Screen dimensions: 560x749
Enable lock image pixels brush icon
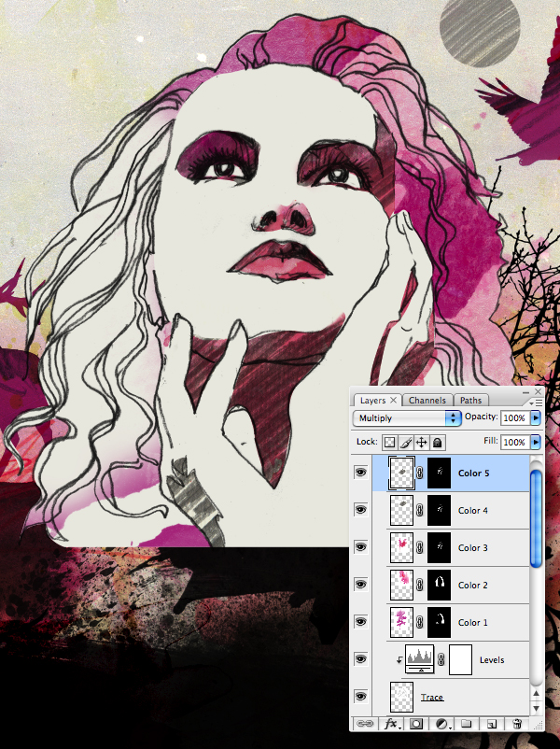click(x=405, y=443)
